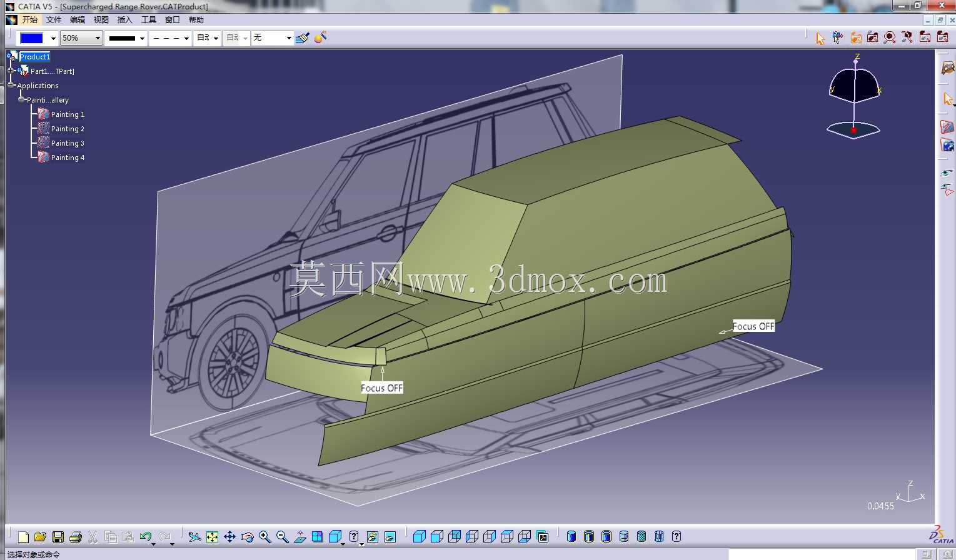This screenshot has height=560, width=956.
Task: Click the eye view icon on right toolbar
Action: pos(947,173)
